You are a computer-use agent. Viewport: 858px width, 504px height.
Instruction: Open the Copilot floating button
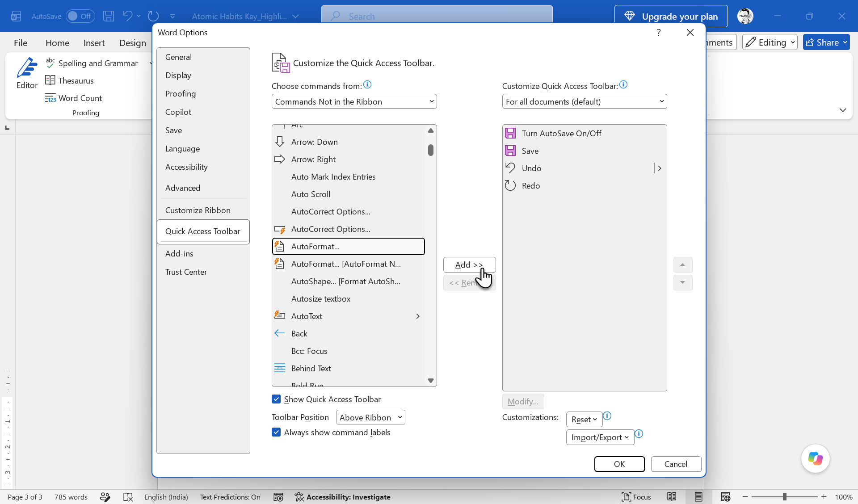815,458
